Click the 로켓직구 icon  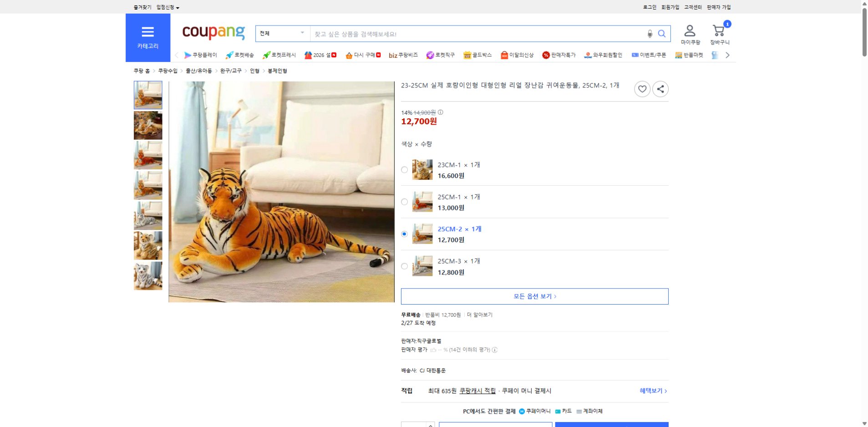pos(429,55)
